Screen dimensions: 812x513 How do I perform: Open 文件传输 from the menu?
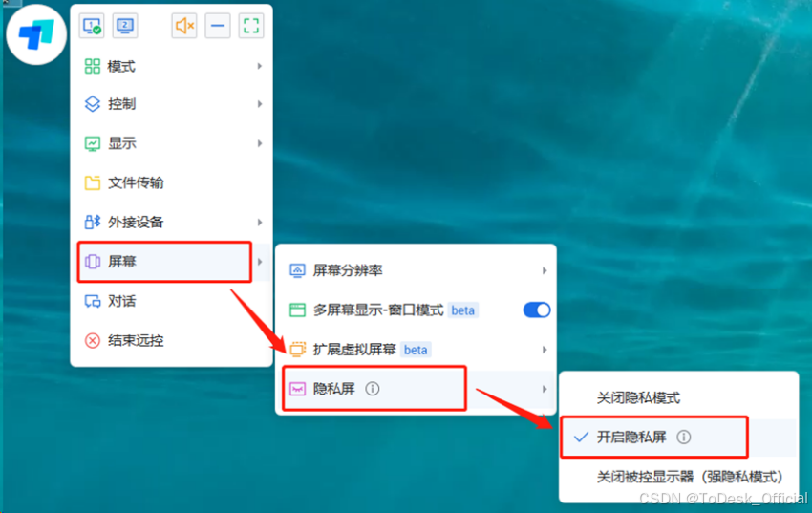click(171, 182)
